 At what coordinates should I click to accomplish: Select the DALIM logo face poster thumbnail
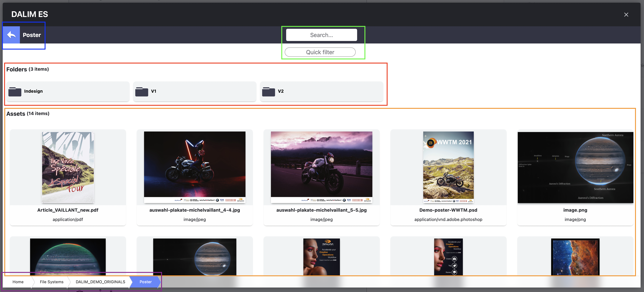(x=321, y=257)
